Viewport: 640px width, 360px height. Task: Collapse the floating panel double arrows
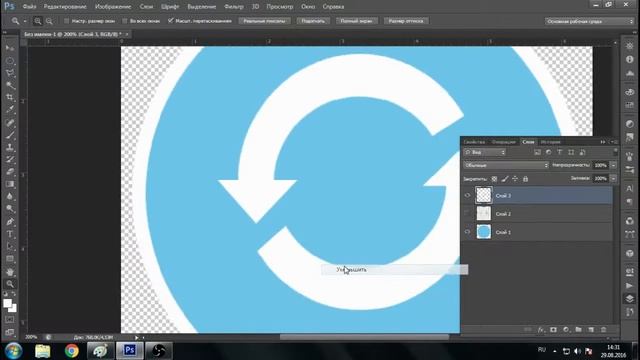pos(603,142)
